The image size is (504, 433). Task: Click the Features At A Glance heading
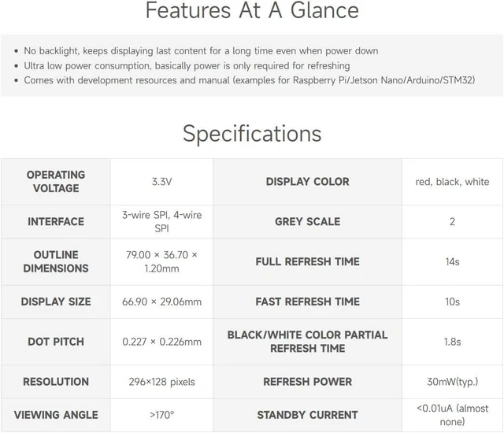pos(252,10)
